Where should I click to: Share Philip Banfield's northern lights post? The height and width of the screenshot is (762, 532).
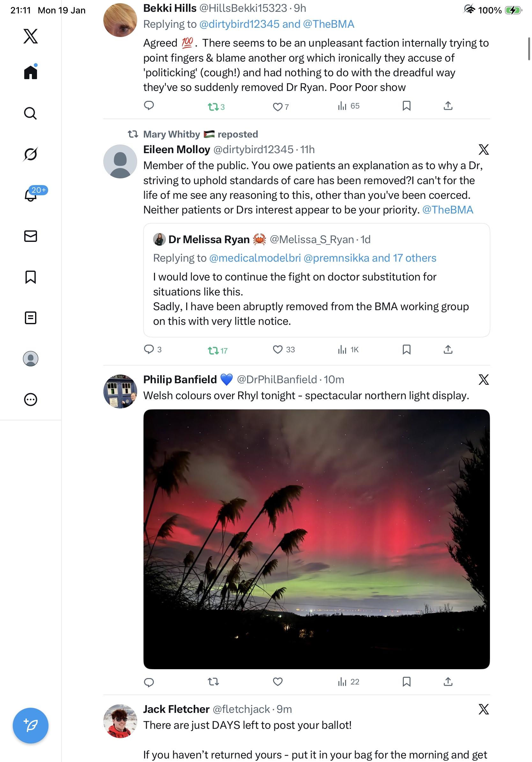pyautogui.click(x=448, y=681)
